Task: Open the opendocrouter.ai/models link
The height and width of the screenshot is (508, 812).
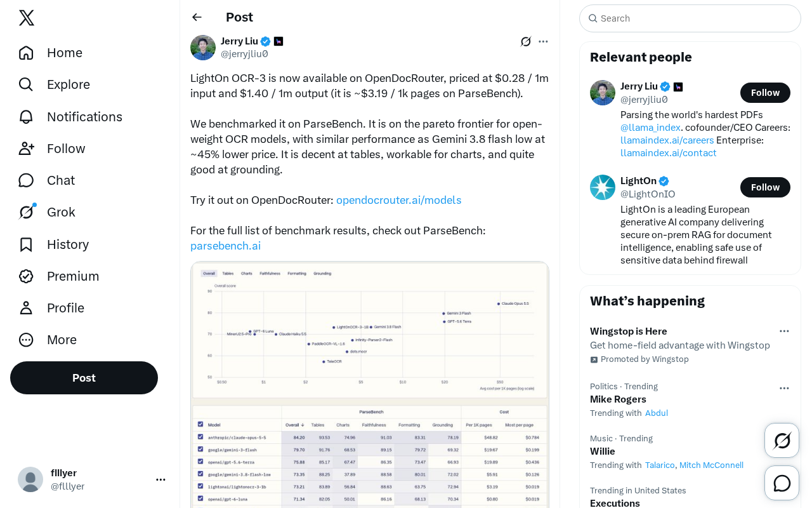Action: (399, 200)
